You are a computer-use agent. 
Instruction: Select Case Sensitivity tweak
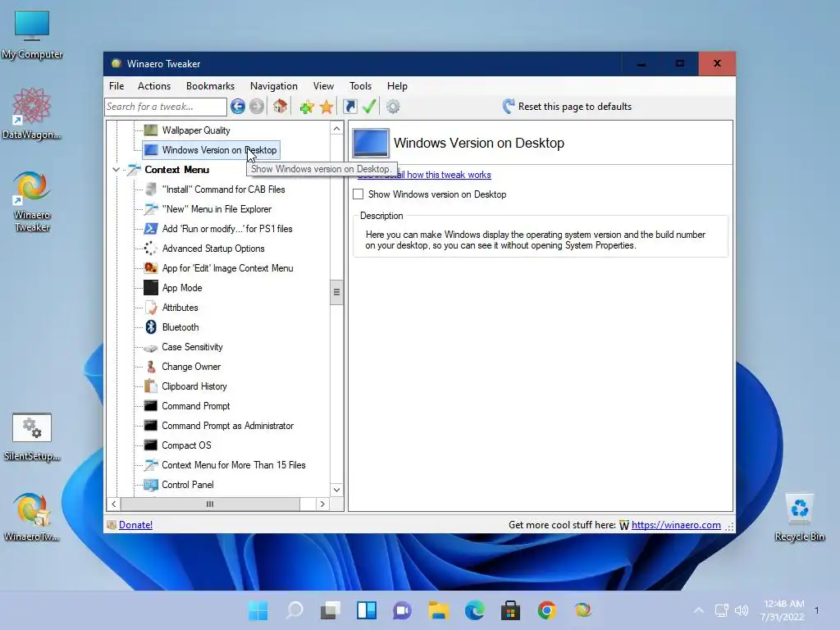click(192, 347)
